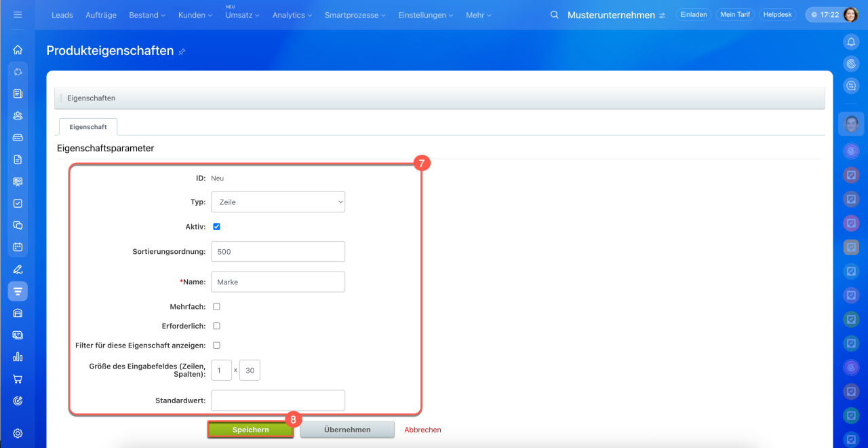Click the empty Standardwert field
Screen dimensions: 868x448
point(278,400)
